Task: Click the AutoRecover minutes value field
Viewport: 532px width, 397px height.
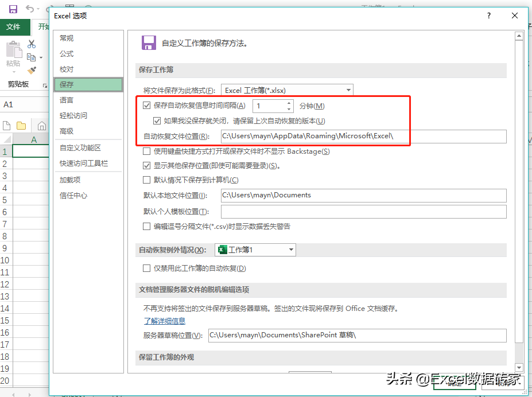Action: 269,106
